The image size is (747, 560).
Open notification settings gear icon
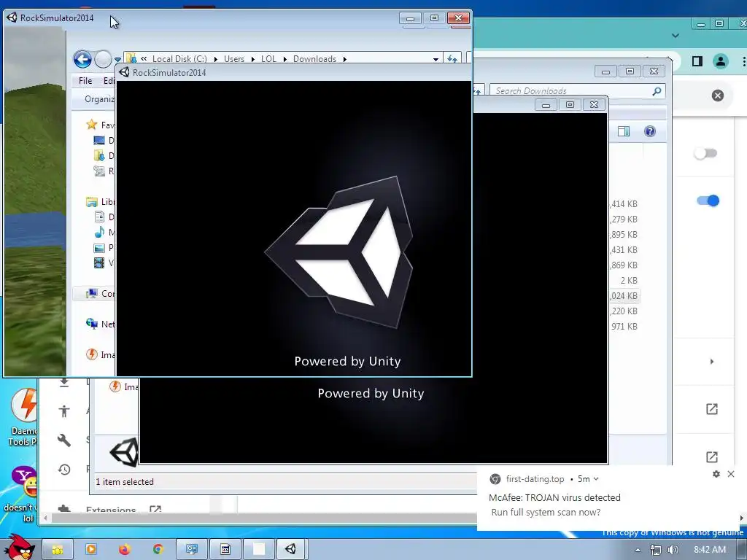pyautogui.click(x=716, y=474)
